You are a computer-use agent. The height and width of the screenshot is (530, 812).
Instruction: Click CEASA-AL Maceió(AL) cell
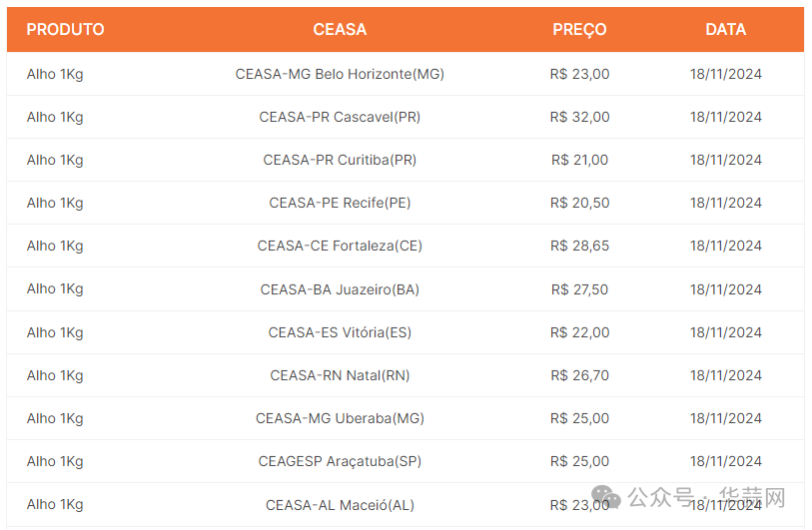pos(340,505)
